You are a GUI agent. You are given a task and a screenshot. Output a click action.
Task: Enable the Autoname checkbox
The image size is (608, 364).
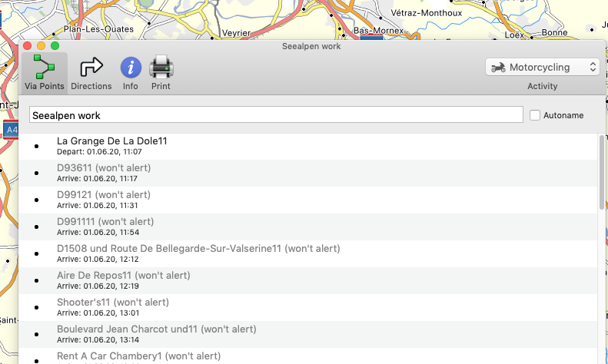(x=536, y=115)
